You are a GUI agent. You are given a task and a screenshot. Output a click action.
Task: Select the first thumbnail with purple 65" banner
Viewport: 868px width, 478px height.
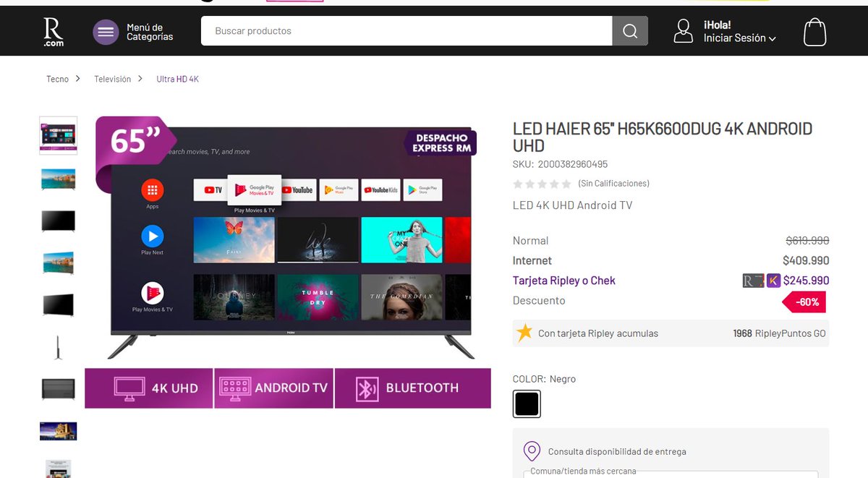58,135
